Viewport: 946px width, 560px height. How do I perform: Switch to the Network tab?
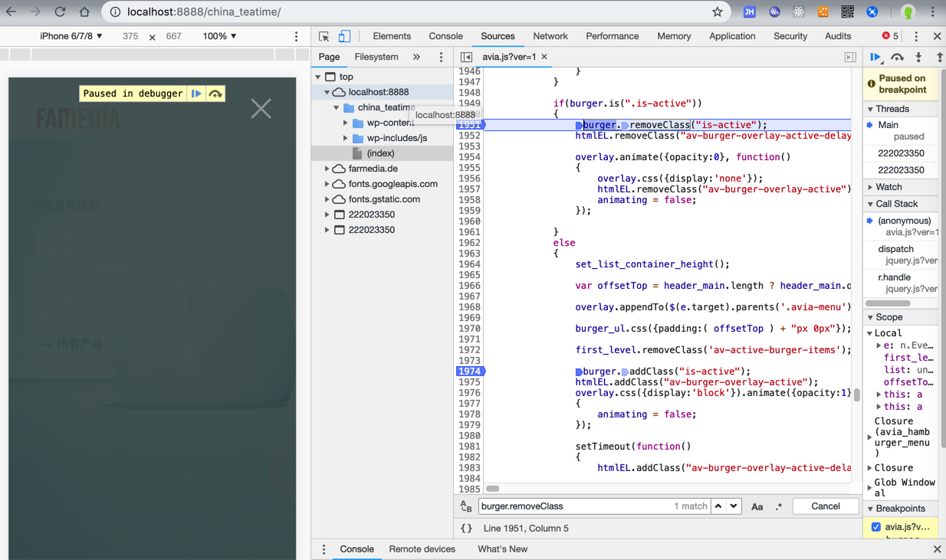click(550, 36)
